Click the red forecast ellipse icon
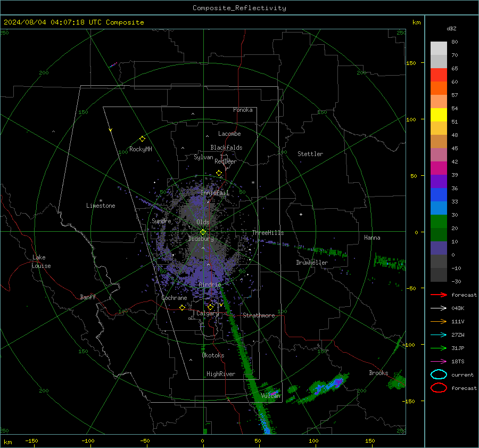 click(439, 388)
